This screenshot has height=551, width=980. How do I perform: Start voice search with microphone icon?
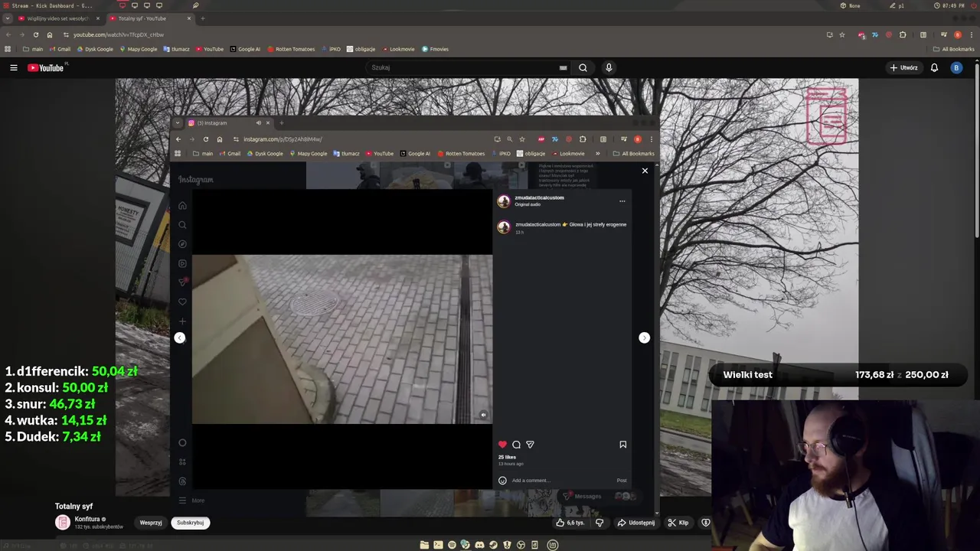pyautogui.click(x=609, y=67)
